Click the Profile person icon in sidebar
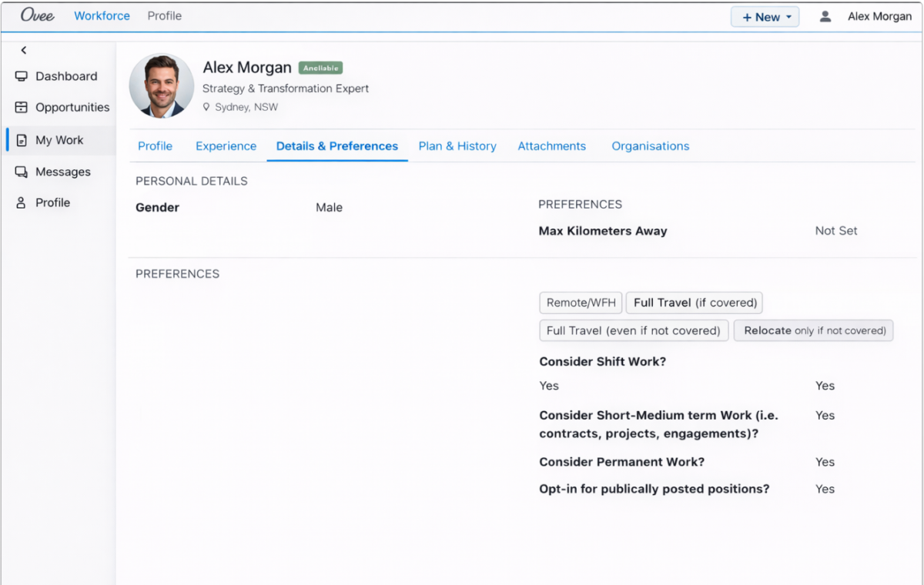The height and width of the screenshot is (585, 924). point(22,203)
